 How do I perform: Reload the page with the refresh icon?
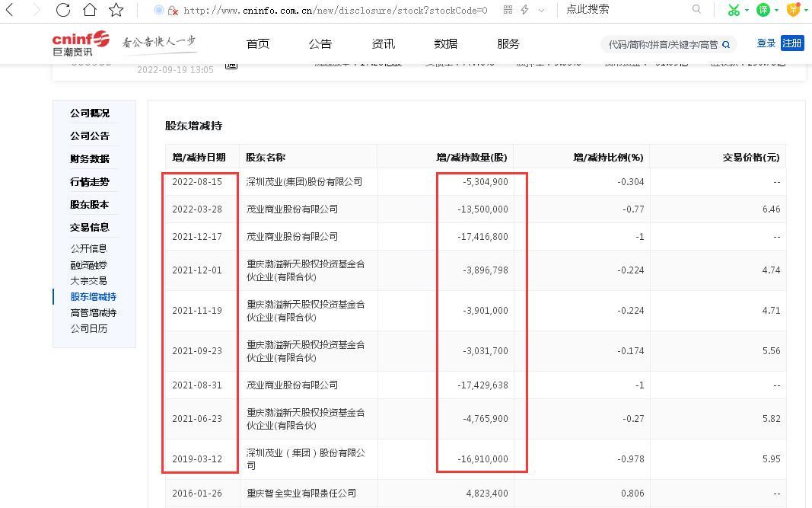[62, 9]
